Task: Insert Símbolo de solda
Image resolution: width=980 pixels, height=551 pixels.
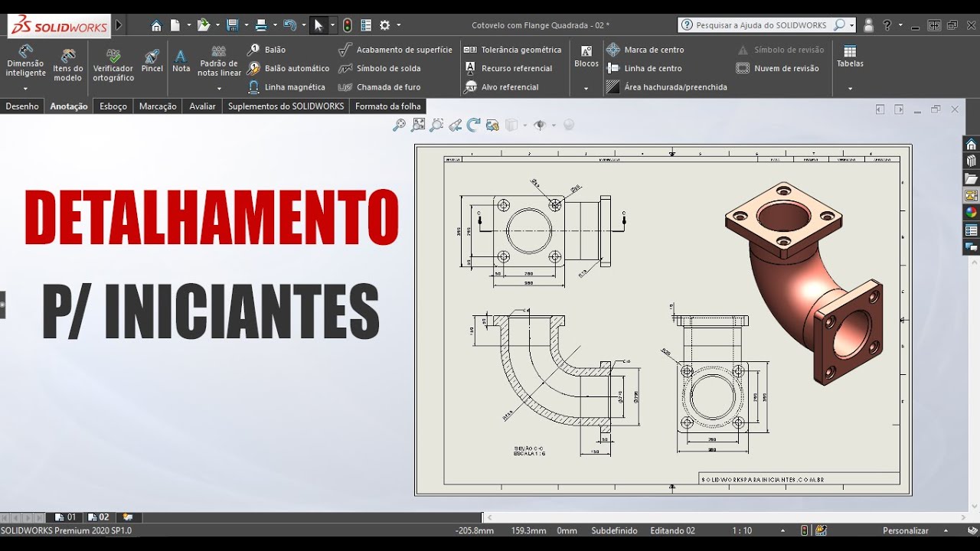Action: coord(380,68)
